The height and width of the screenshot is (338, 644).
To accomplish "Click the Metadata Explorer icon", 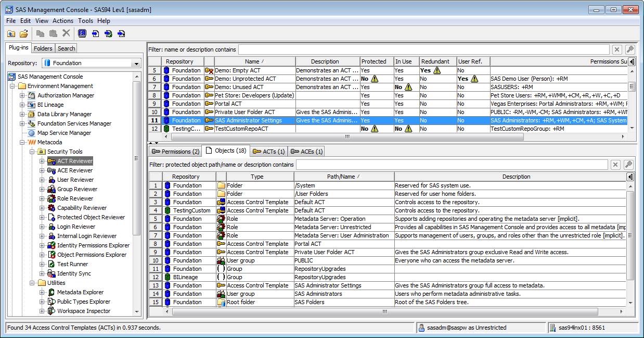I will coord(51,292).
